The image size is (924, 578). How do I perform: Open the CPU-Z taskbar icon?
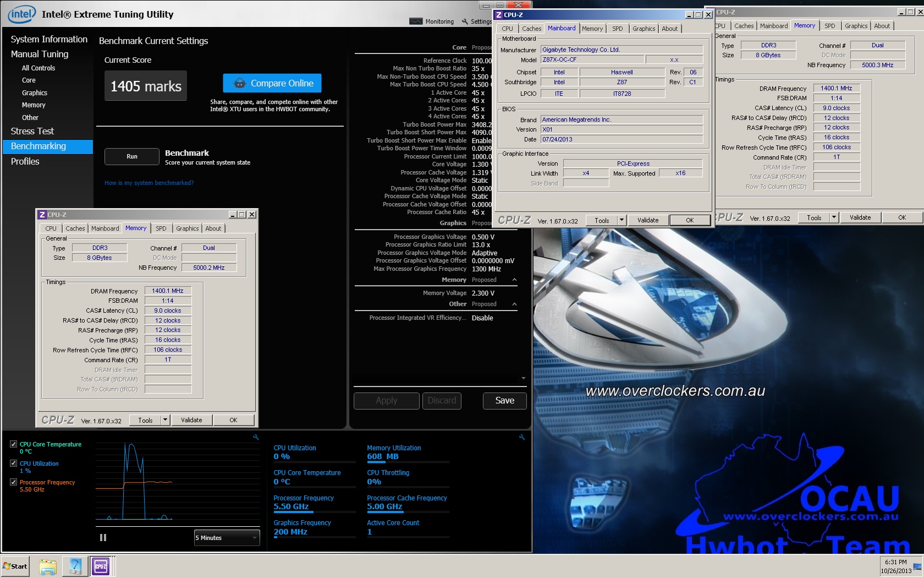pos(101,566)
